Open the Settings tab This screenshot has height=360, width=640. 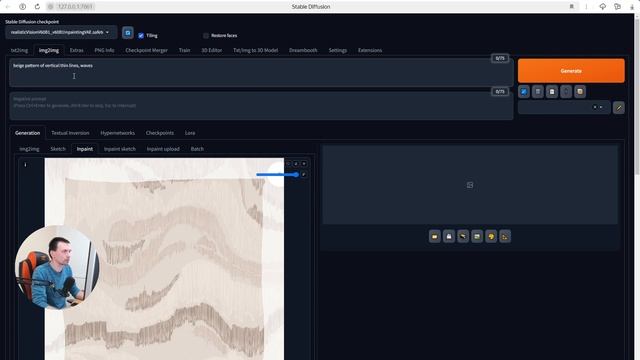click(338, 50)
